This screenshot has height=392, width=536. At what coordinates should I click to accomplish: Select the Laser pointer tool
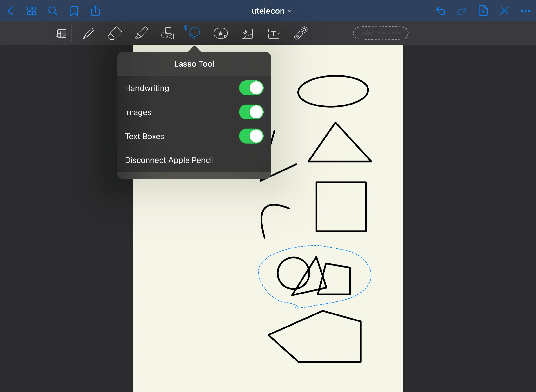coord(300,33)
